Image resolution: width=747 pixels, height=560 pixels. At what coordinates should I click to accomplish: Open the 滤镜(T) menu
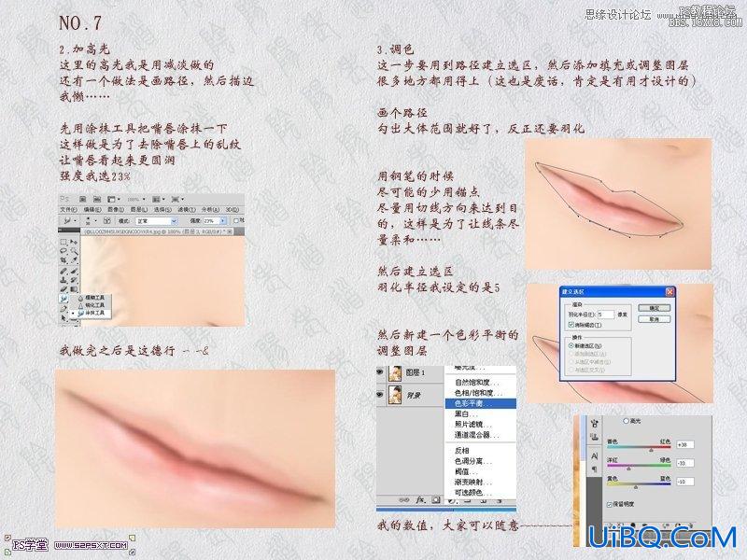click(x=187, y=209)
